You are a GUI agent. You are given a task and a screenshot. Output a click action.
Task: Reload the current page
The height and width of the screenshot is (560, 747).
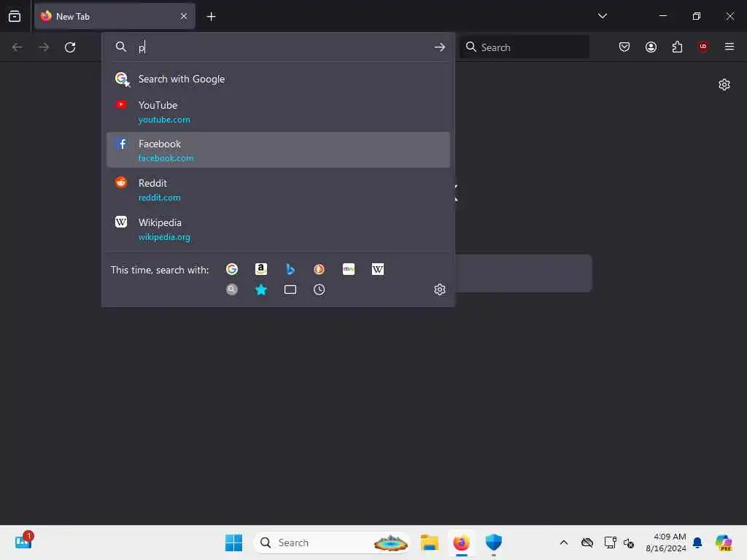pyautogui.click(x=70, y=47)
